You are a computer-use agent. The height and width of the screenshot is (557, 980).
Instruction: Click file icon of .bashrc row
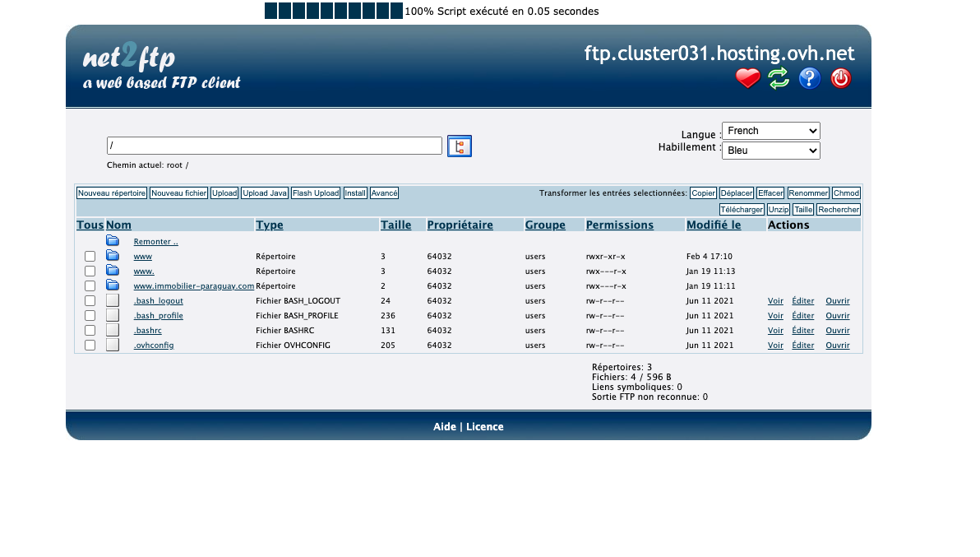click(x=113, y=330)
